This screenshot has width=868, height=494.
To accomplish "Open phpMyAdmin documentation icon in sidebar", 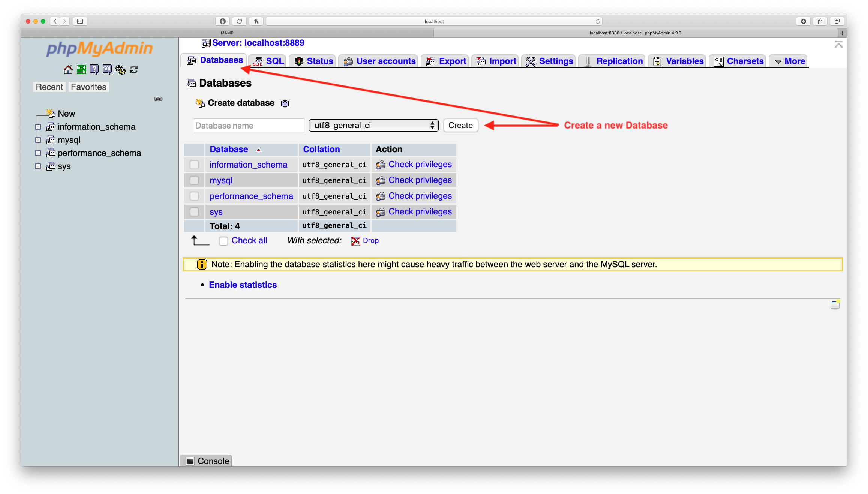I will (94, 70).
